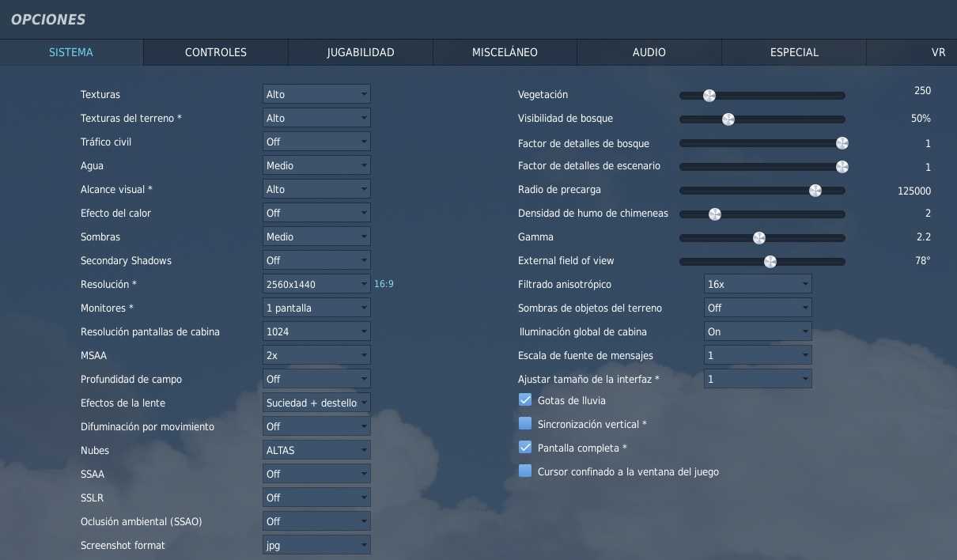Open Resolución pantallas de cabina dropdown
The height and width of the screenshot is (560, 957).
316,331
